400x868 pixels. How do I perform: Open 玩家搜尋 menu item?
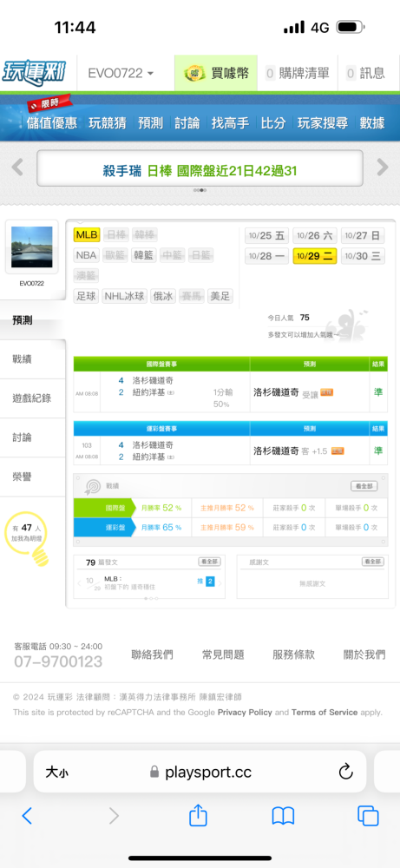click(323, 123)
